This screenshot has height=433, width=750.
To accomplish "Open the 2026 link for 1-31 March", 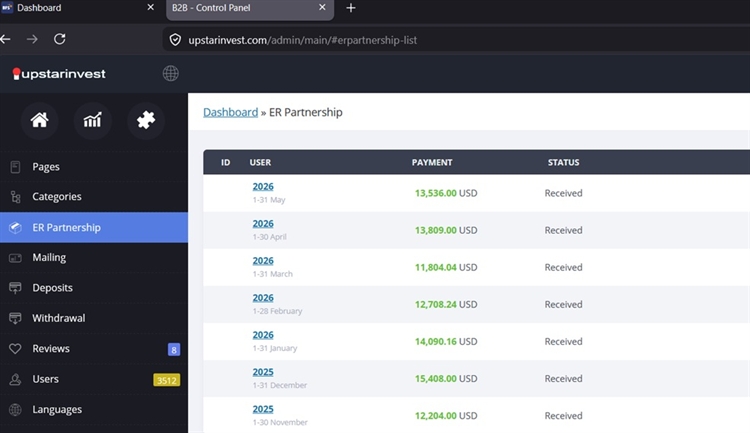I will (x=263, y=261).
